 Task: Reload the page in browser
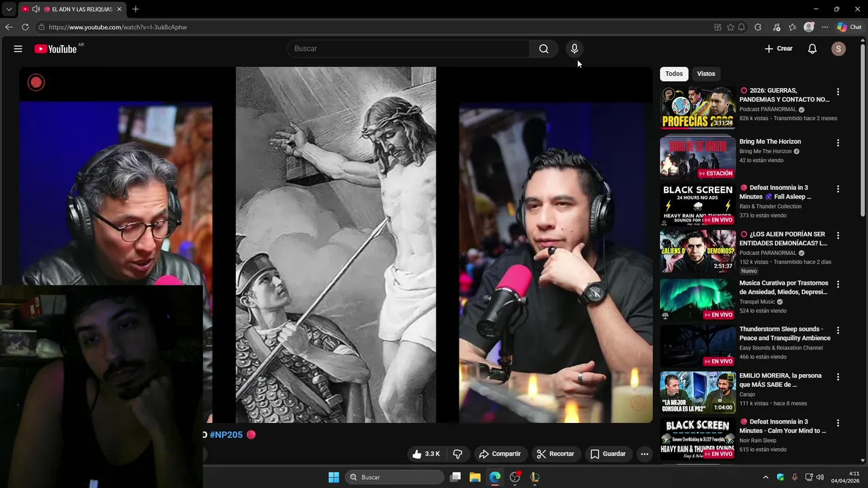pyautogui.click(x=25, y=27)
